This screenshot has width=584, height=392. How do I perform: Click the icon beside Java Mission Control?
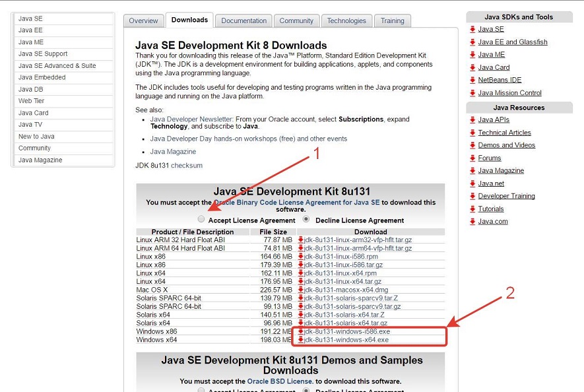472,93
